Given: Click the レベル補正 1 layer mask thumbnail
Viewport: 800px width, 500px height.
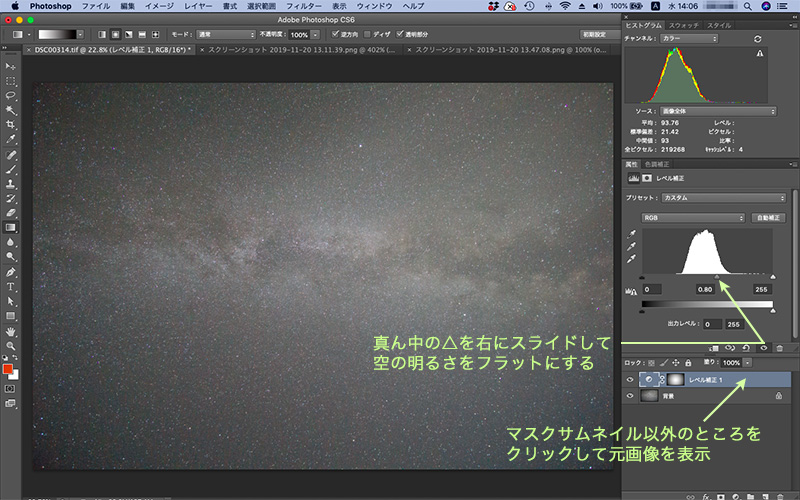Looking at the screenshot, I should (676, 380).
